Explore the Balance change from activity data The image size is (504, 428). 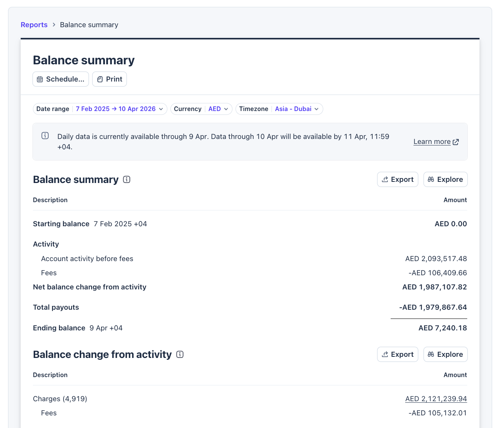[445, 354]
